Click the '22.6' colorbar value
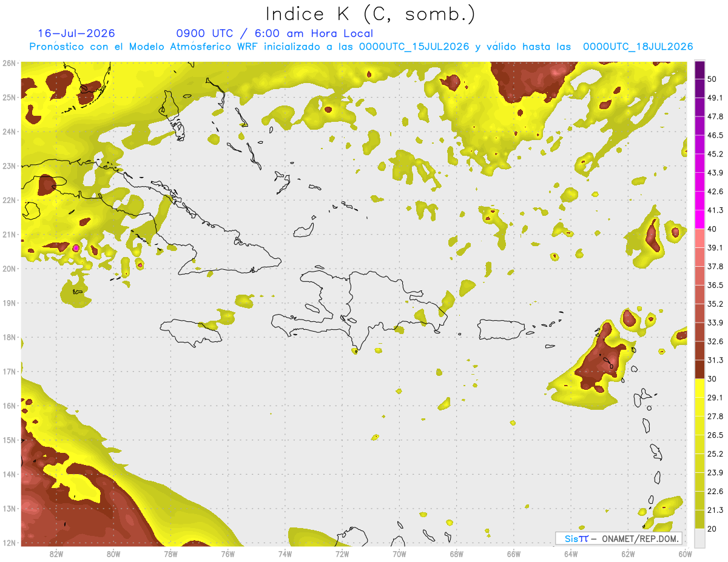This screenshot has width=728, height=562. click(x=715, y=491)
